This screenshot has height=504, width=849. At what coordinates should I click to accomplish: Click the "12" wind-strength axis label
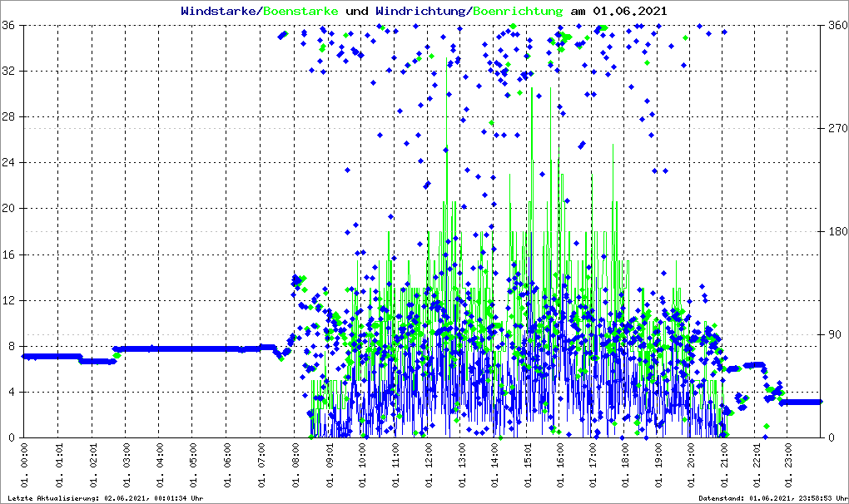point(8,300)
